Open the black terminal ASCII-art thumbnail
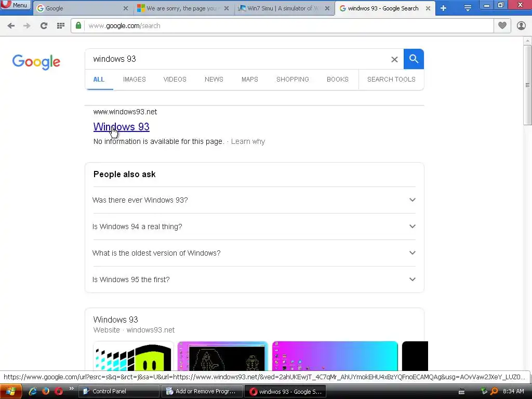 222,356
